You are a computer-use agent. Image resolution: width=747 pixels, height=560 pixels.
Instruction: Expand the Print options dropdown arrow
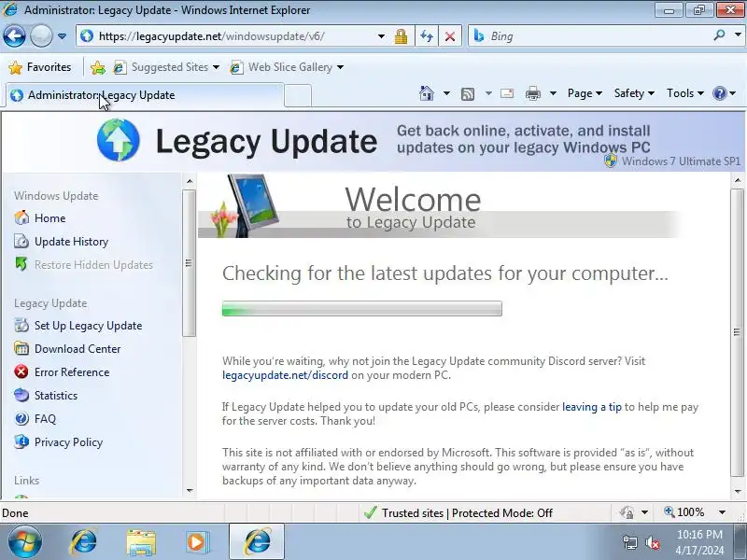(x=553, y=93)
